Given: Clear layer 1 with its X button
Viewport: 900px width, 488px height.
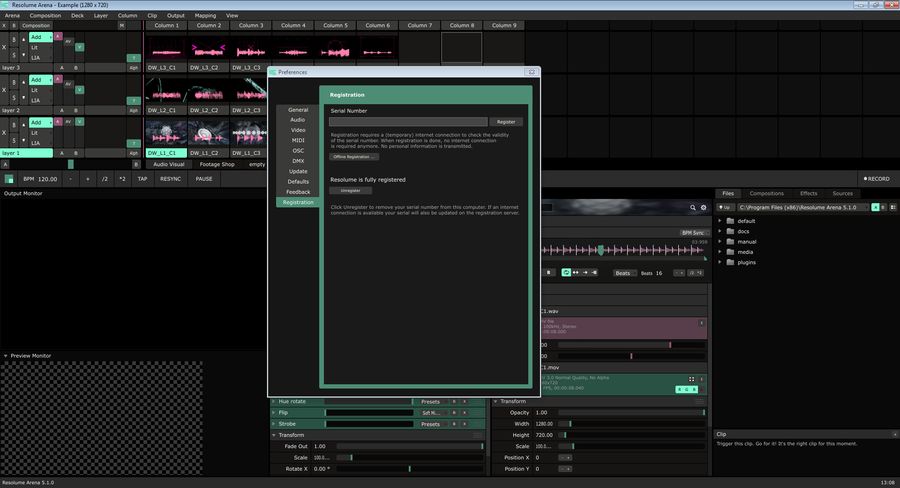Looking at the screenshot, I should coord(4,133).
